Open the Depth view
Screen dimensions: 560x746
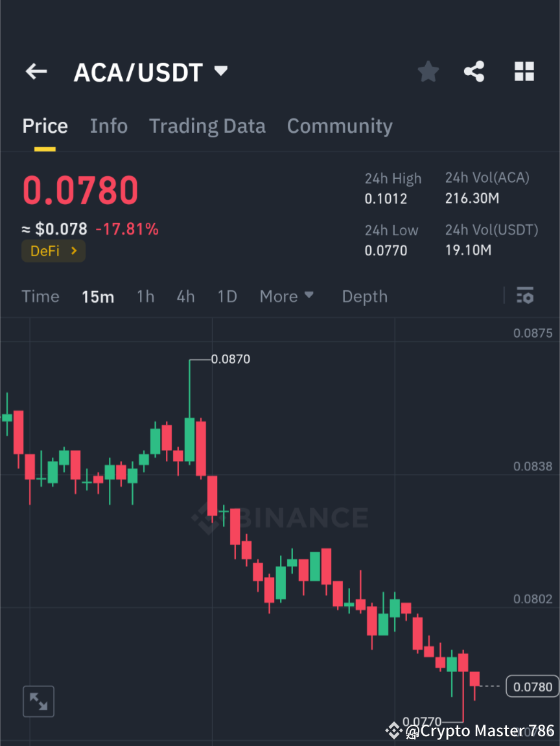coord(364,296)
